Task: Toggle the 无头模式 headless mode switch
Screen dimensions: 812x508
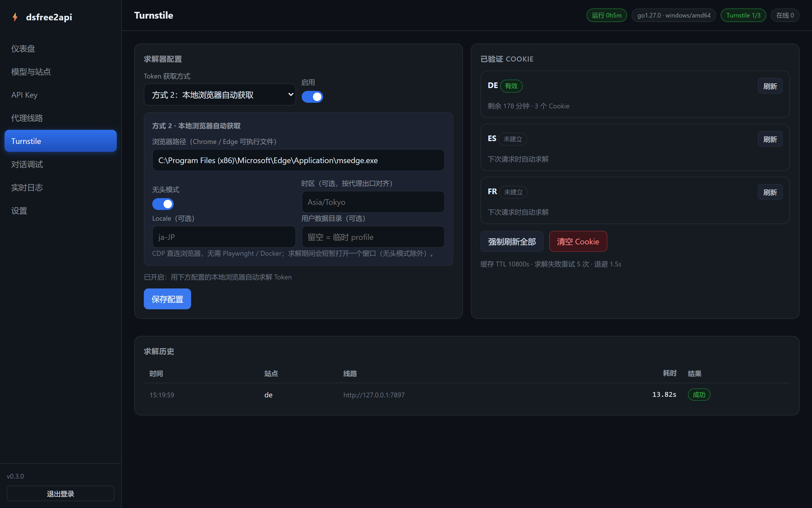Action: tap(163, 204)
